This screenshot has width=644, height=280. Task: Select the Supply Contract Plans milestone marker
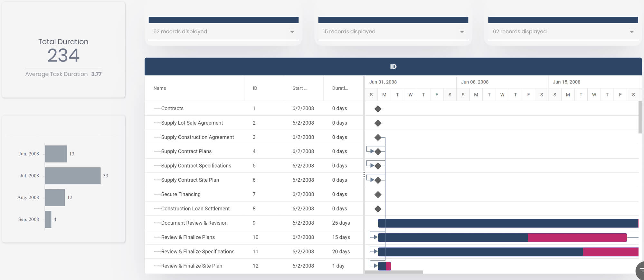[378, 151]
